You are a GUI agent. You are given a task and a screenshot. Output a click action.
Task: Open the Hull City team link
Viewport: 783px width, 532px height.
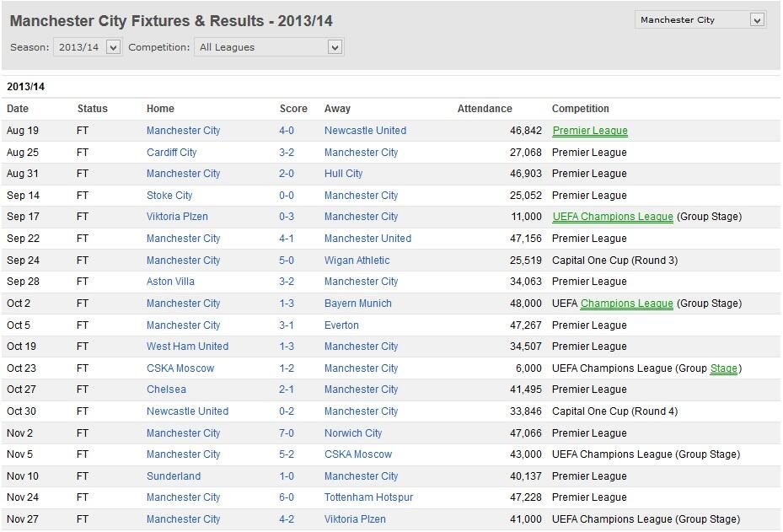(x=344, y=174)
